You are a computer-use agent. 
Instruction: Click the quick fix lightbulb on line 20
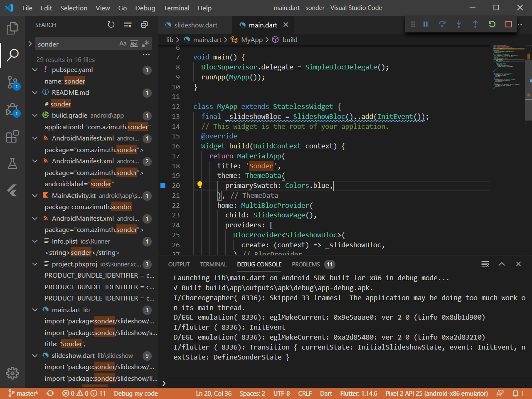click(199, 185)
